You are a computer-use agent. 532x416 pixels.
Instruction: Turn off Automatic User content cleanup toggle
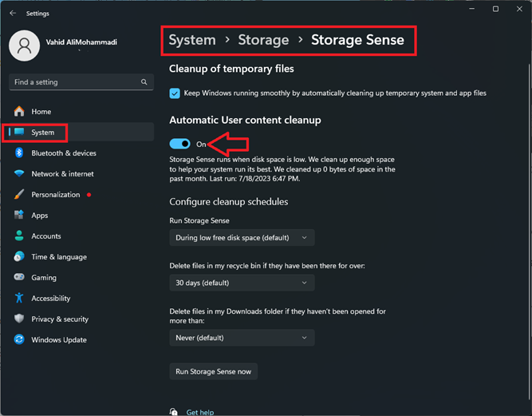click(x=179, y=144)
